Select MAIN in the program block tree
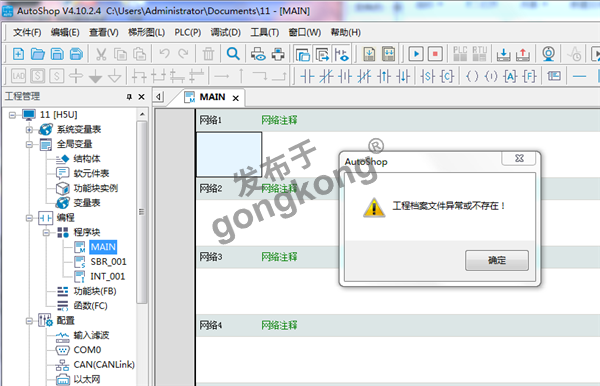 tap(103, 247)
